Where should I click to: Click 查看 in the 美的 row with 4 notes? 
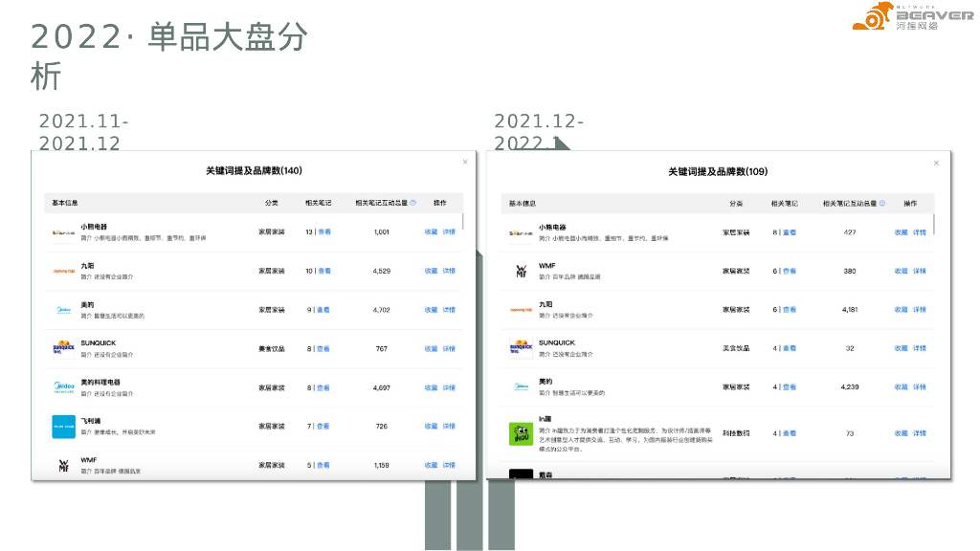(790, 387)
